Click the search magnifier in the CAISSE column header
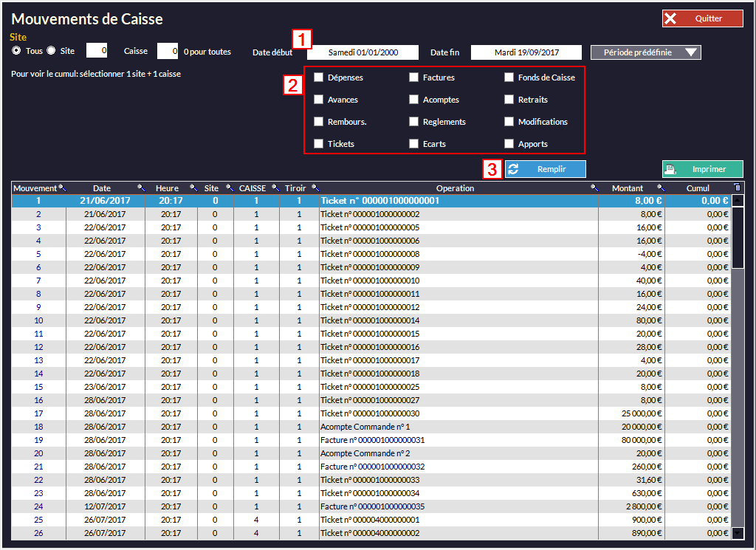Screen dimensions: 756x550 [275, 188]
